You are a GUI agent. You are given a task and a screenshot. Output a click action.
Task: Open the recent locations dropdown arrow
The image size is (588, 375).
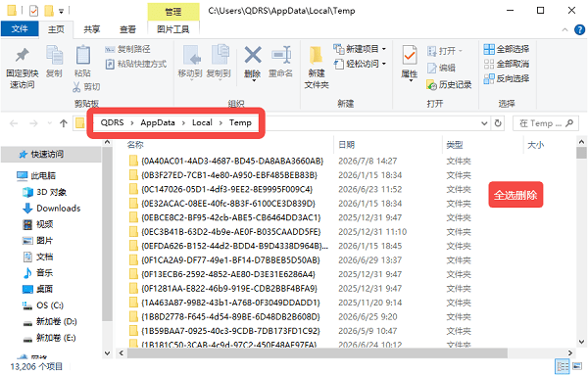(x=50, y=123)
